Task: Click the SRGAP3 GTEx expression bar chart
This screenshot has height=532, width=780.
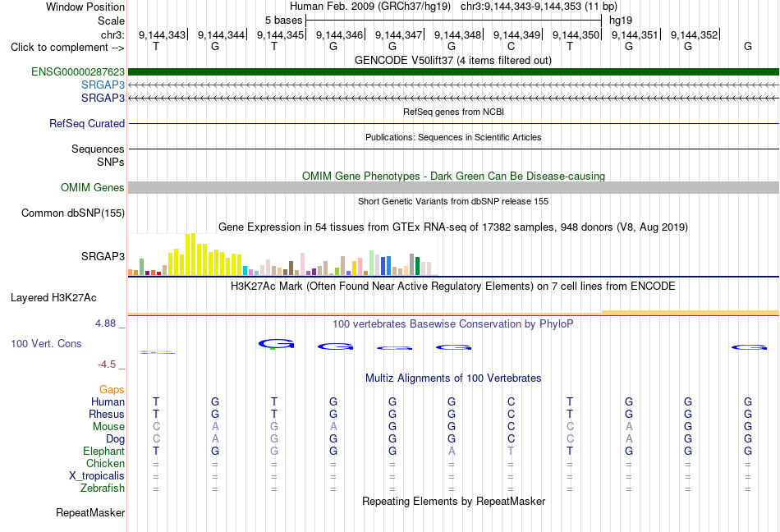Action: [282, 255]
